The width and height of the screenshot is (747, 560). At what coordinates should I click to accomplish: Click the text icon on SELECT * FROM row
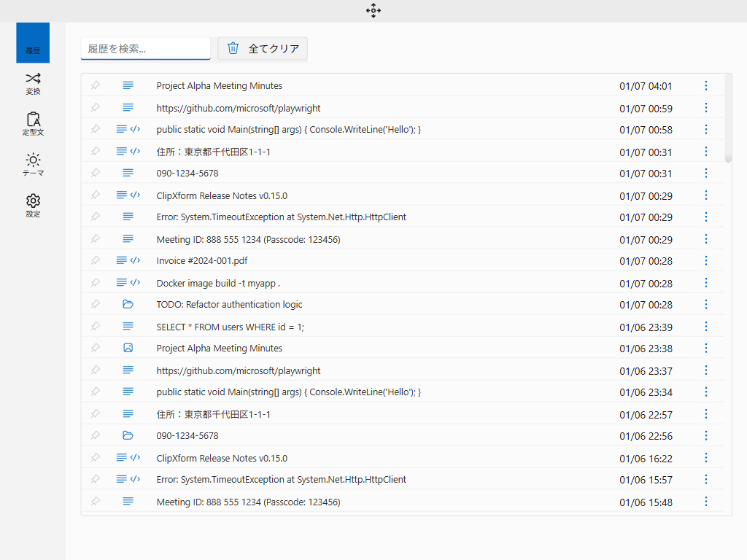(x=128, y=327)
